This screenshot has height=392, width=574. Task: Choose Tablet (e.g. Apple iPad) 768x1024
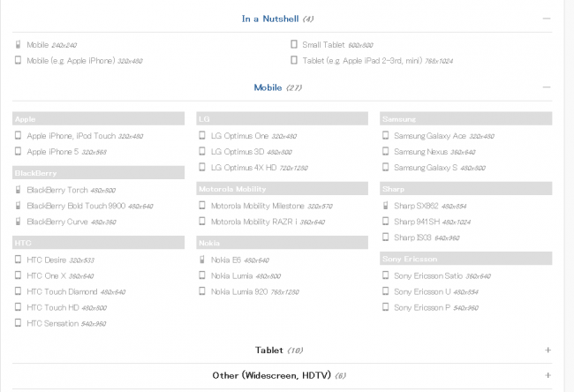pos(378,61)
